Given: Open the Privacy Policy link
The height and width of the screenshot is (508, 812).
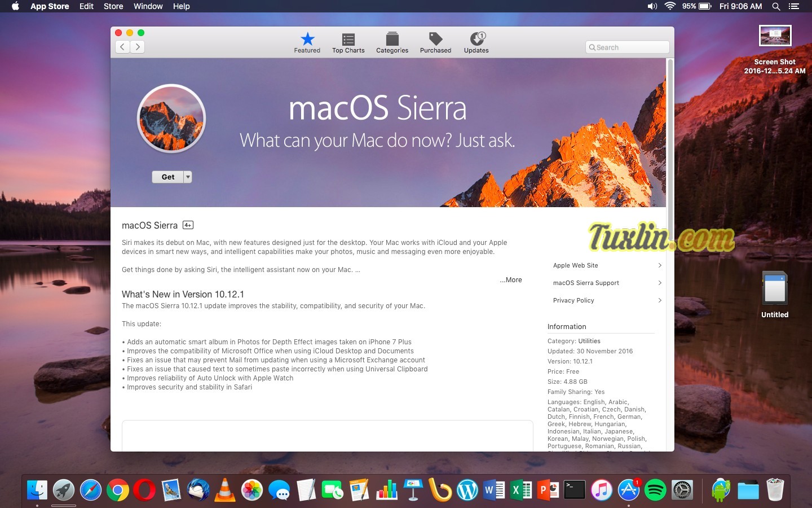Looking at the screenshot, I should pos(573,300).
